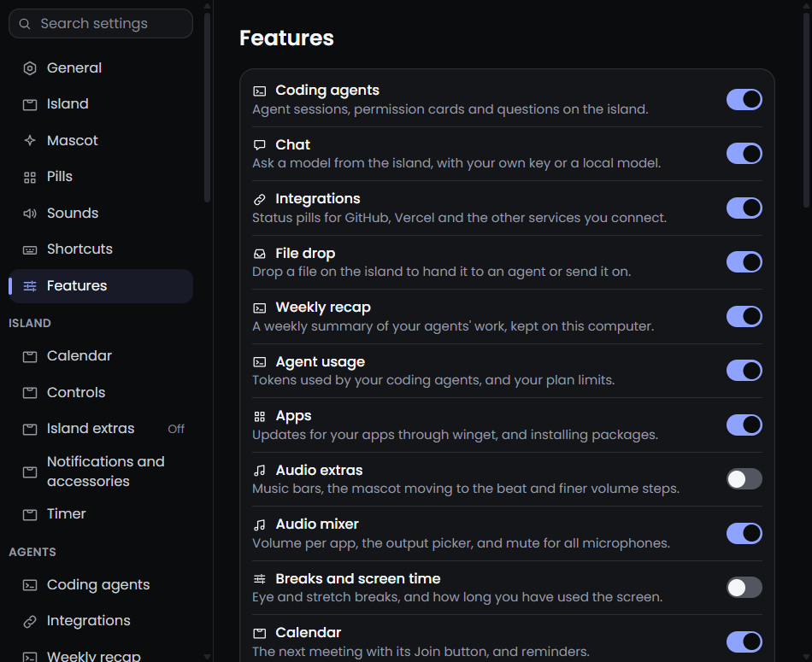
Task: Disable the Audio mixer toggle
Action: 744,533
